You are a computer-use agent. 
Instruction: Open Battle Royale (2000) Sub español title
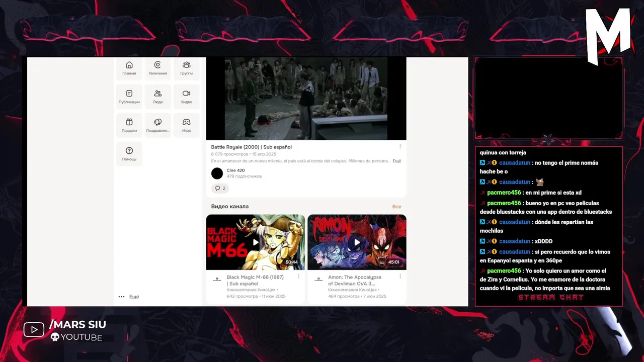tap(251, 147)
